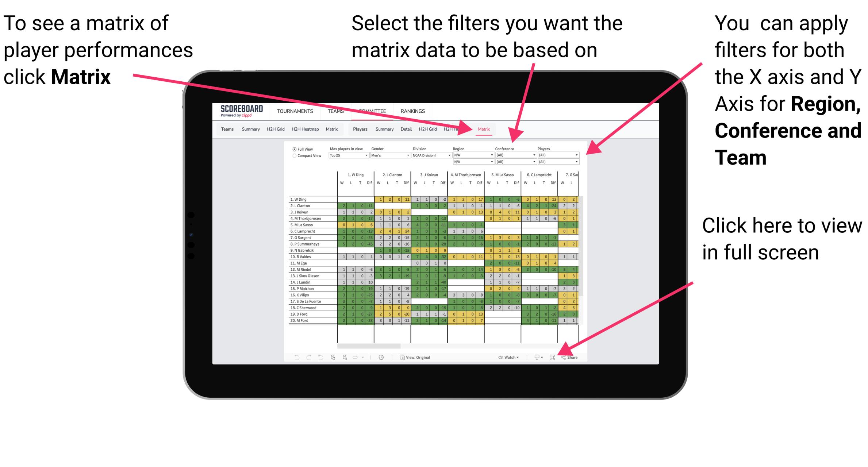Click the fullscreen expand icon
868x467 pixels.
[553, 358]
